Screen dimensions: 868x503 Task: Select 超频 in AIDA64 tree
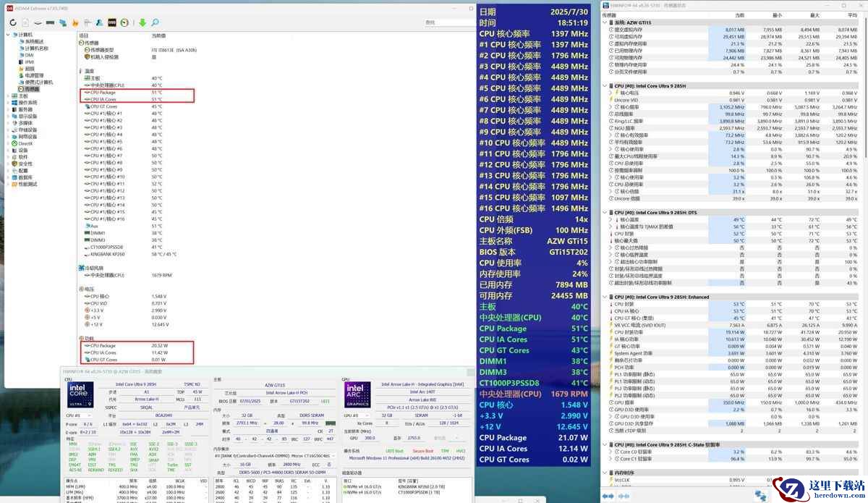27,69
